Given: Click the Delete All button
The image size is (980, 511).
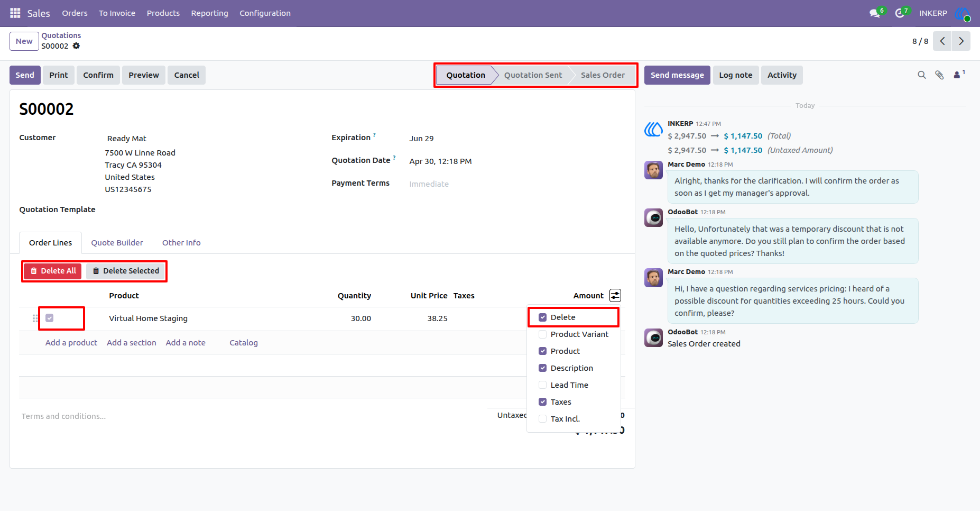Looking at the screenshot, I should [53, 271].
